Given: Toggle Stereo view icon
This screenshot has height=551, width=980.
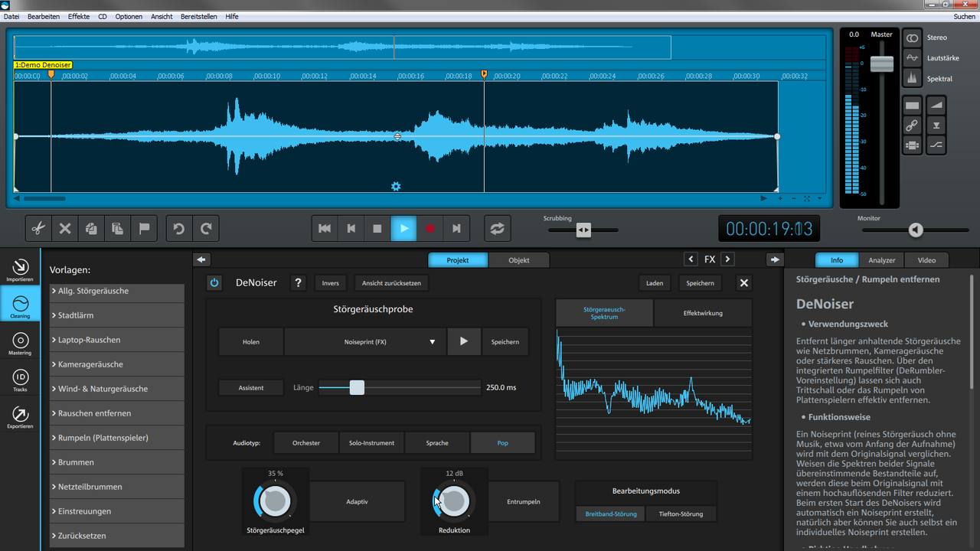Looking at the screenshot, I should [x=912, y=37].
